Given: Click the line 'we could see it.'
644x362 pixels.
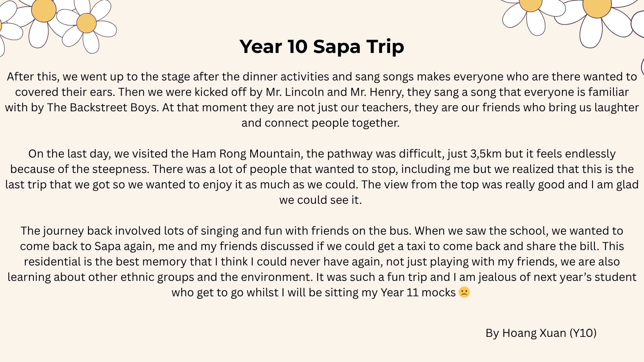Looking at the screenshot, I should coord(320,200).
